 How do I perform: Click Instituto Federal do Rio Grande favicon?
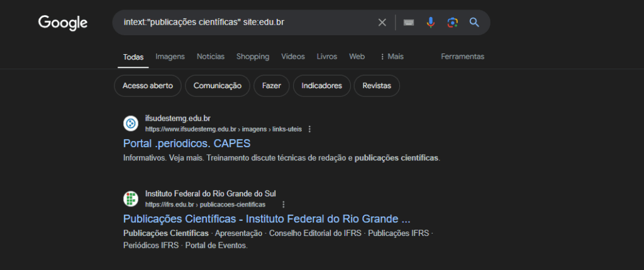(x=131, y=199)
